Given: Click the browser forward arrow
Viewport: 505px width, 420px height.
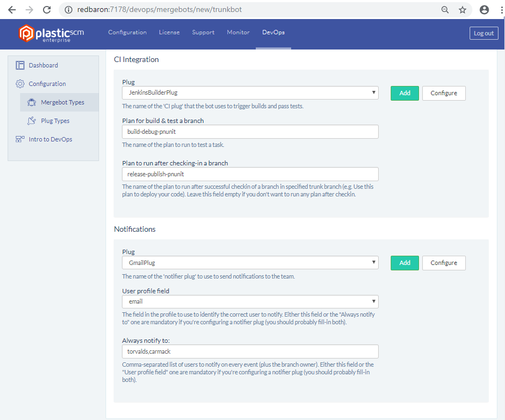Looking at the screenshot, I should pos(29,10).
